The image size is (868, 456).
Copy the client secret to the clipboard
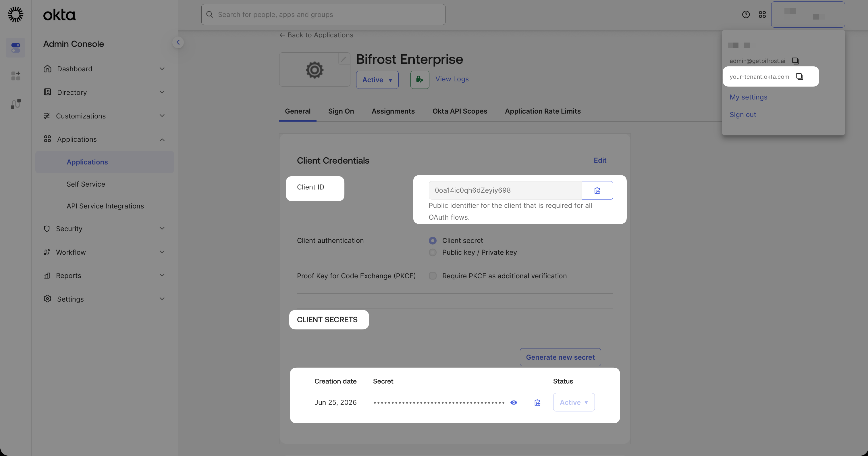(x=537, y=402)
